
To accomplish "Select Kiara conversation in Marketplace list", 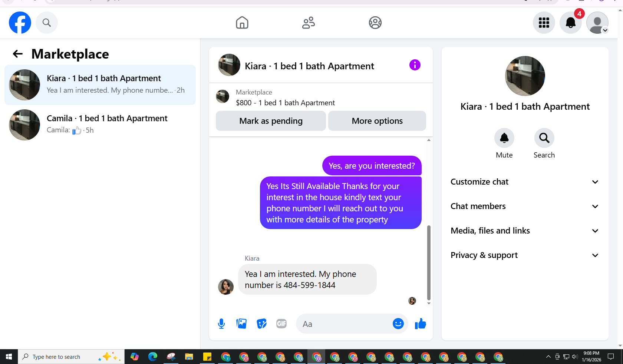I will pyautogui.click(x=100, y=85).
